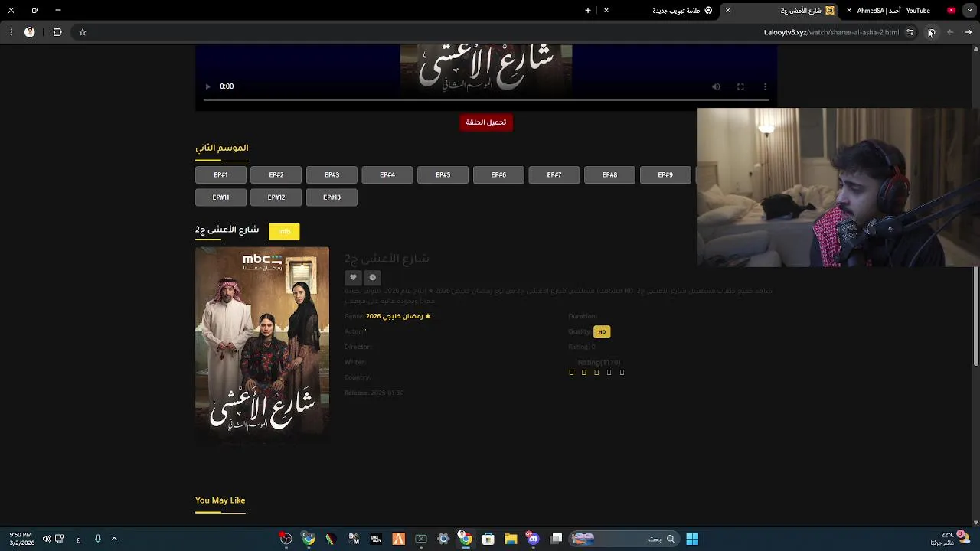Rate the series with the third star

(596, 373)
